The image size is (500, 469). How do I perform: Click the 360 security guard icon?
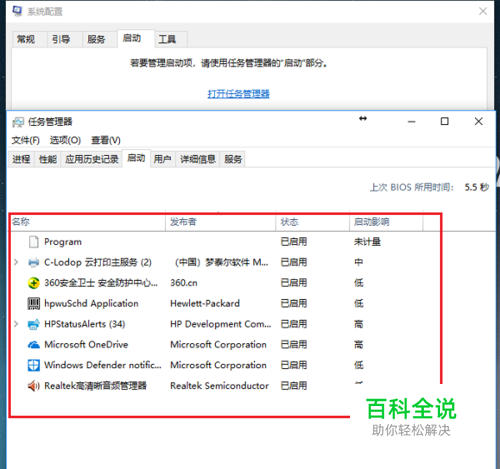[33, 283]
